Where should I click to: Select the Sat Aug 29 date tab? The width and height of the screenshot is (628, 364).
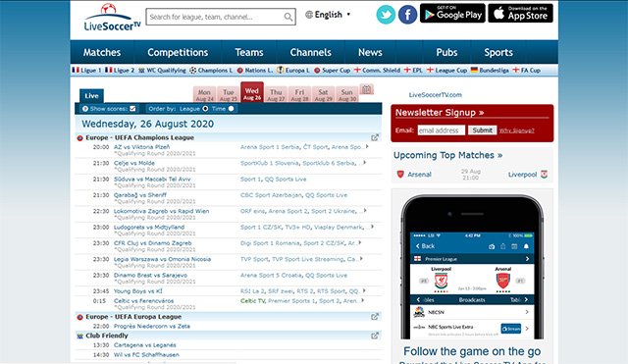[323, 95]
